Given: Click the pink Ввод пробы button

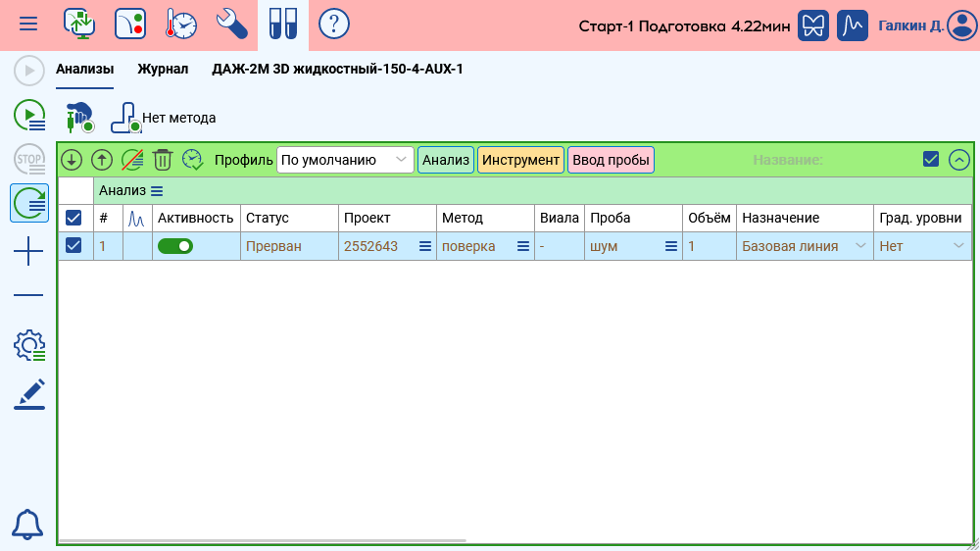Looking at the screenshot, I should pos(611,160).
